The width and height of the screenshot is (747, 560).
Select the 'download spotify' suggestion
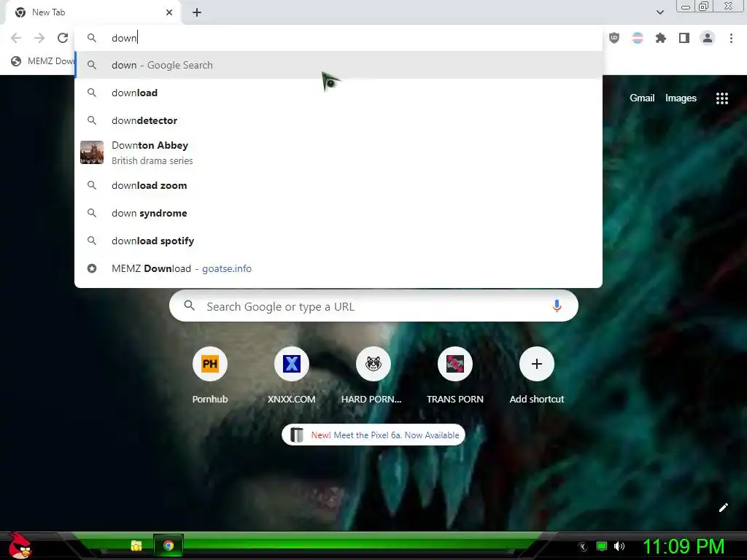[338, 241]
